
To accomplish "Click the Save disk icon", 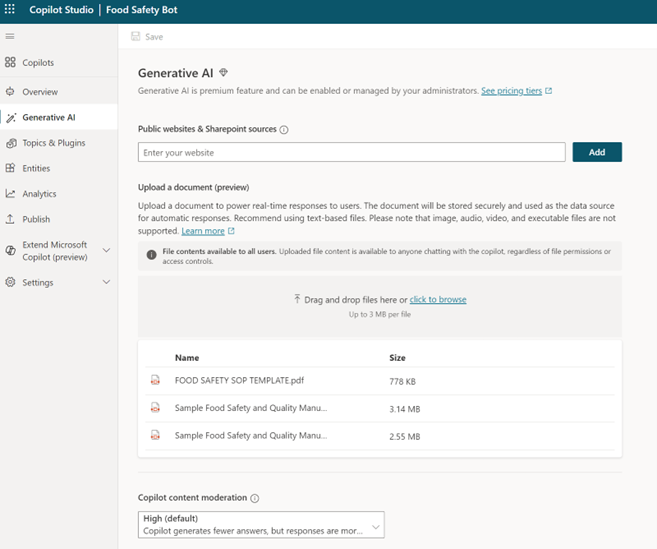I will (x=135, y=36).
